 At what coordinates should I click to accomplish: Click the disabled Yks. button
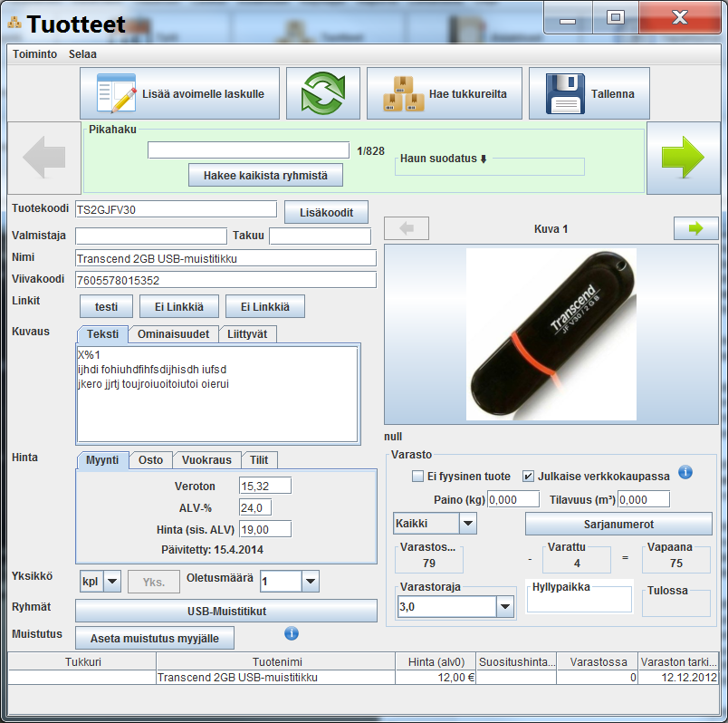[154, 582]
